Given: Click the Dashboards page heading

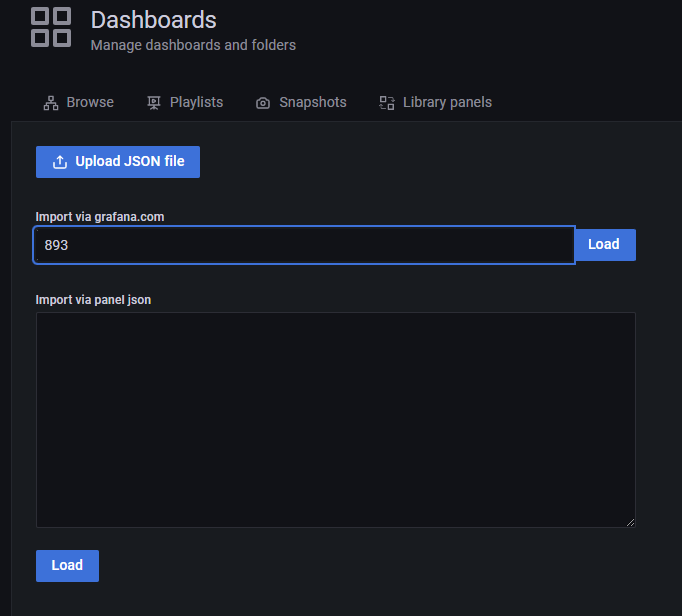Looking at the screenshot, I should point(154,20).
